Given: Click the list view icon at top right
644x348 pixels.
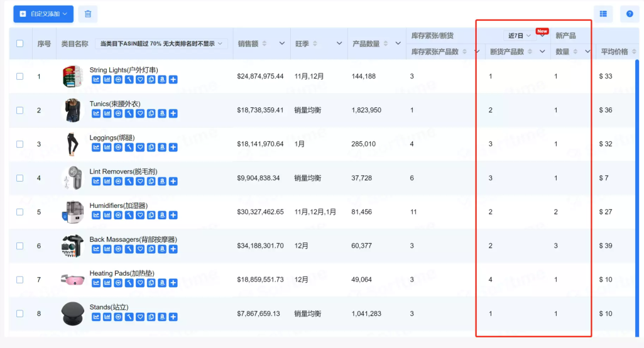Looking at the screenshot, I should 603,14.
